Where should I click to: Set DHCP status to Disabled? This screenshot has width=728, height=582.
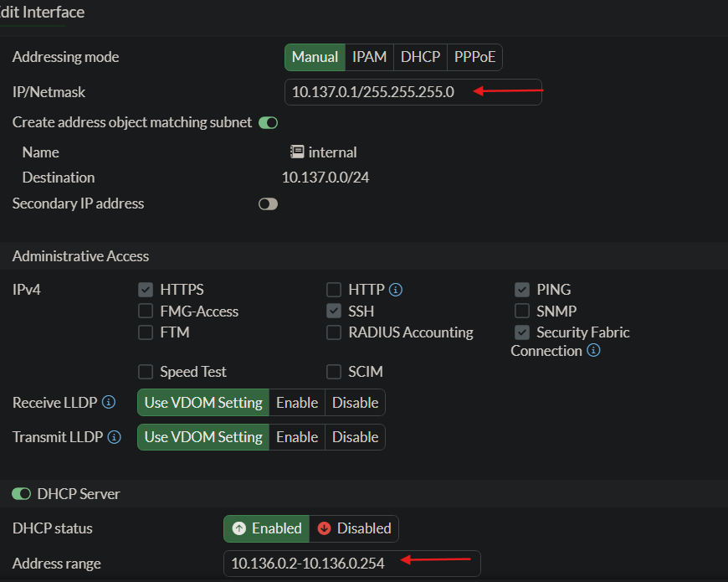(354, 528)
